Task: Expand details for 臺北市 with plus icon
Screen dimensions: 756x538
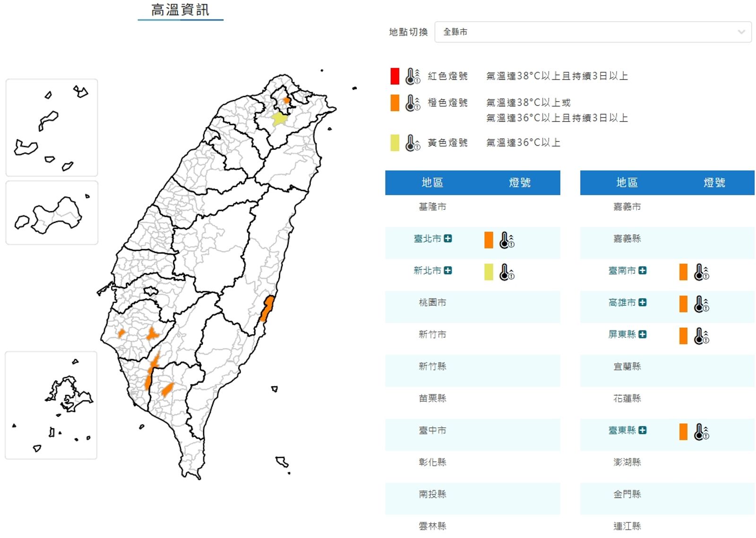Action: coord(448,239)
